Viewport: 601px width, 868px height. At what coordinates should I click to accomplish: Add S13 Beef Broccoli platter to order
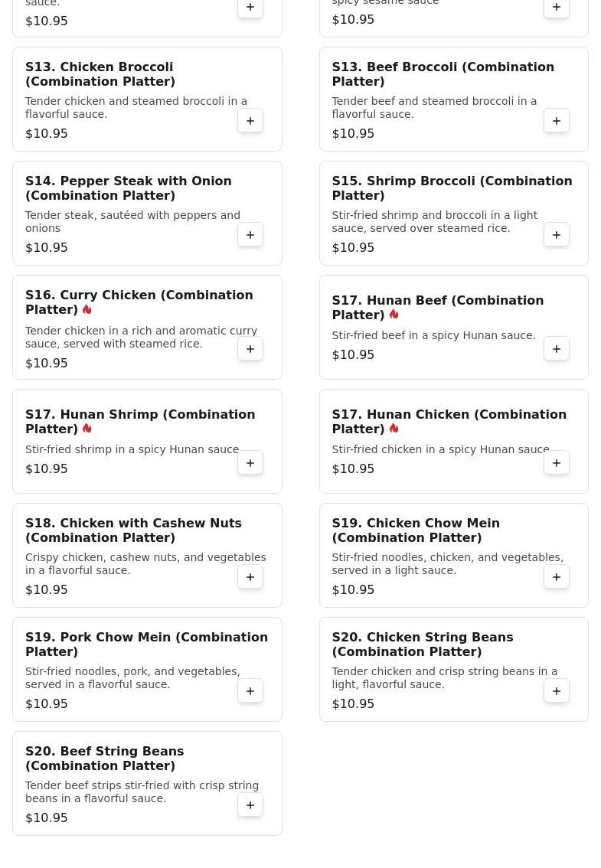557,121
